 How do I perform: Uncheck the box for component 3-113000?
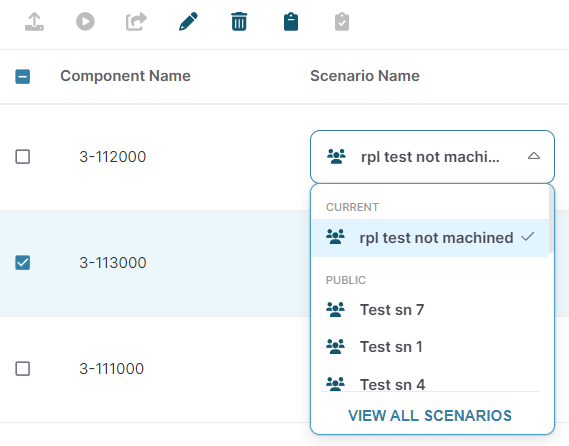tap(22, 263)
